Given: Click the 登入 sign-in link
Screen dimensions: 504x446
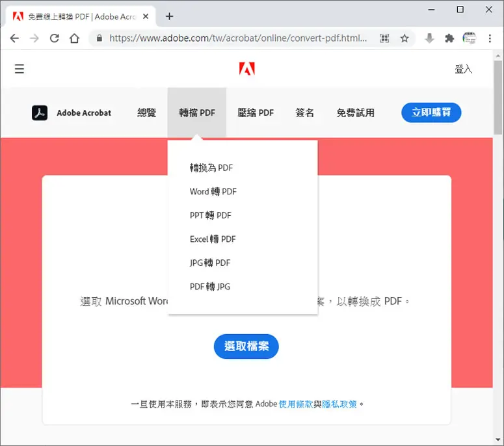Looking at the screenshot, I should (463, 69).
